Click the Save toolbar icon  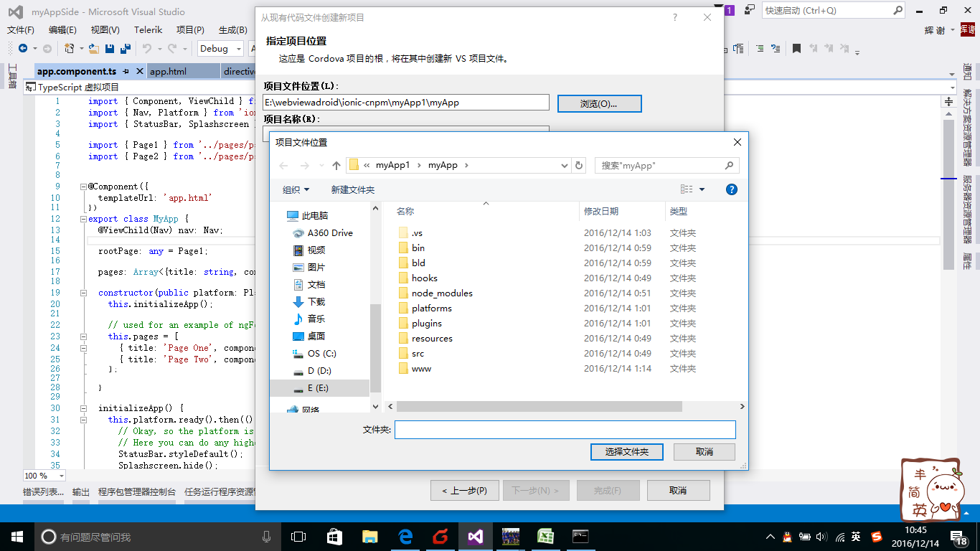pos(110,49)
